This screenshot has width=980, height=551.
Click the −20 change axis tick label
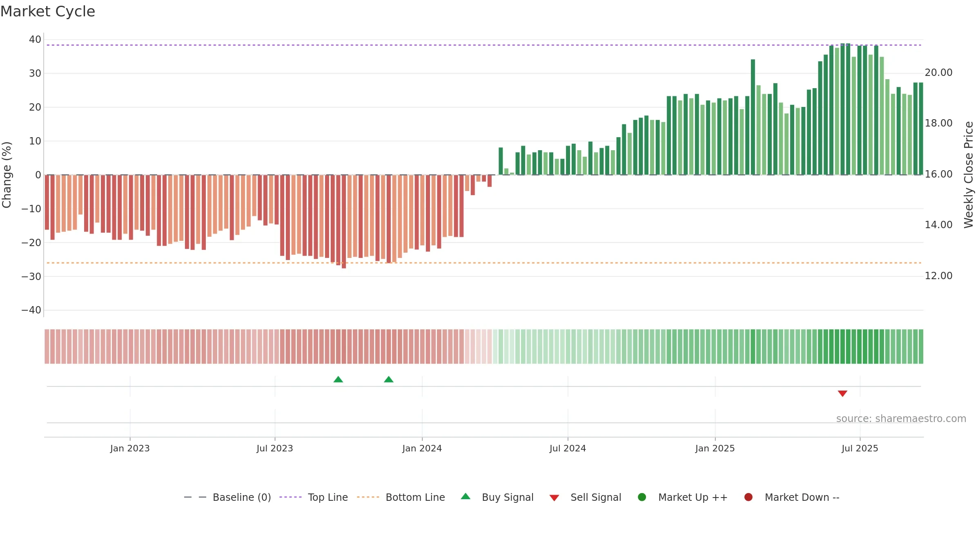[31, 242]
